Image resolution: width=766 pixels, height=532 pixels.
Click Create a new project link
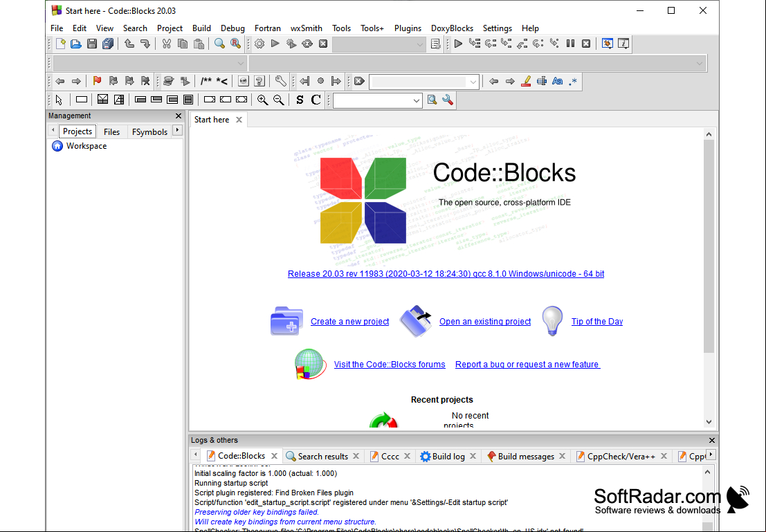349,322
